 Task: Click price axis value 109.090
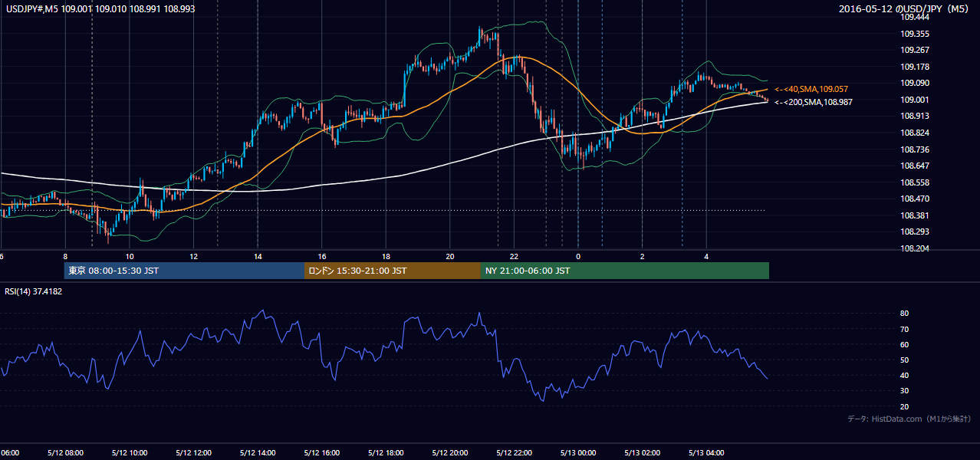pyautogui.click(x=915, y=83)
